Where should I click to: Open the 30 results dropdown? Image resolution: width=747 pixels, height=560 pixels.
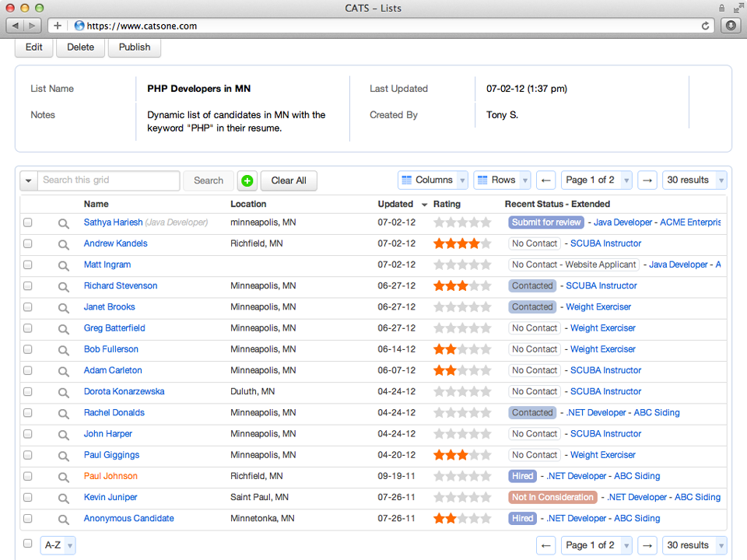694,180
